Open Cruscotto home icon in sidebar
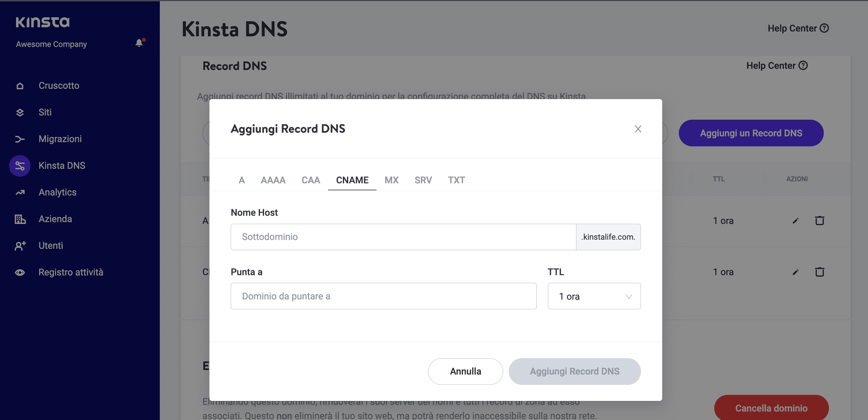 click(x=20, y=86)
